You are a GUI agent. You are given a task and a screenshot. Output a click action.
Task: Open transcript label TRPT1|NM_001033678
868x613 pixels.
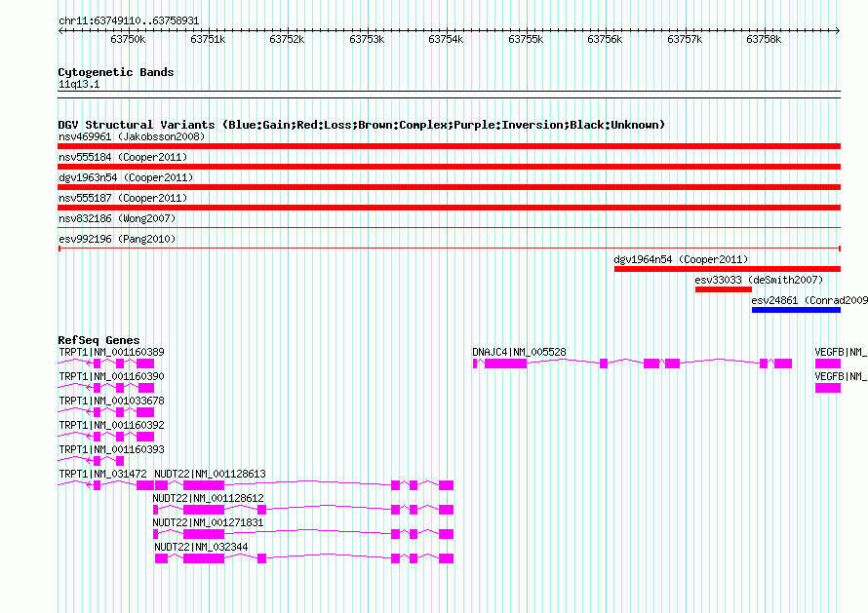click(x=111, y=401)
